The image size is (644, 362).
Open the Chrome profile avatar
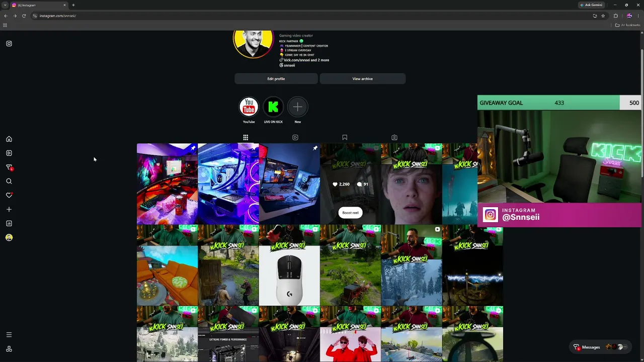[x=629, y=16]
